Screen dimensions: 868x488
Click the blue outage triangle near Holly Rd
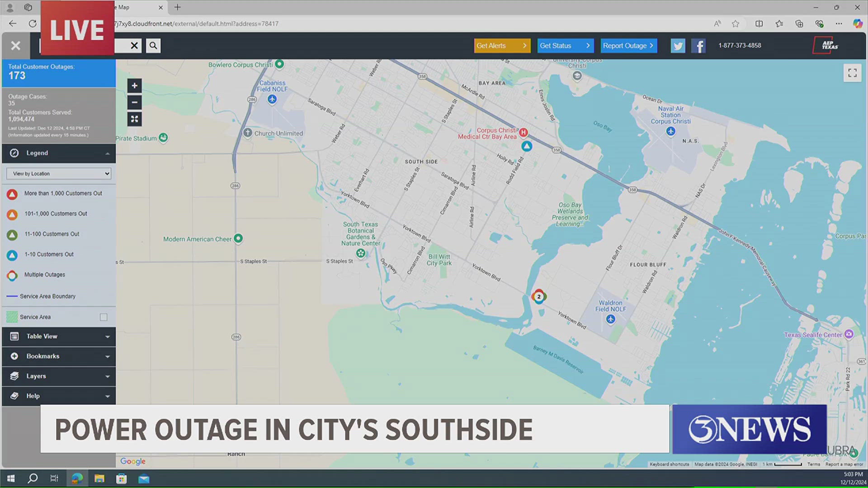click(527, 146)
